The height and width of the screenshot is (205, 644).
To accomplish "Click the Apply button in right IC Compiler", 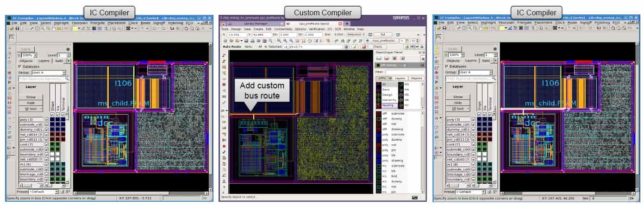I will pyautogui.click(x=453, y=49).
